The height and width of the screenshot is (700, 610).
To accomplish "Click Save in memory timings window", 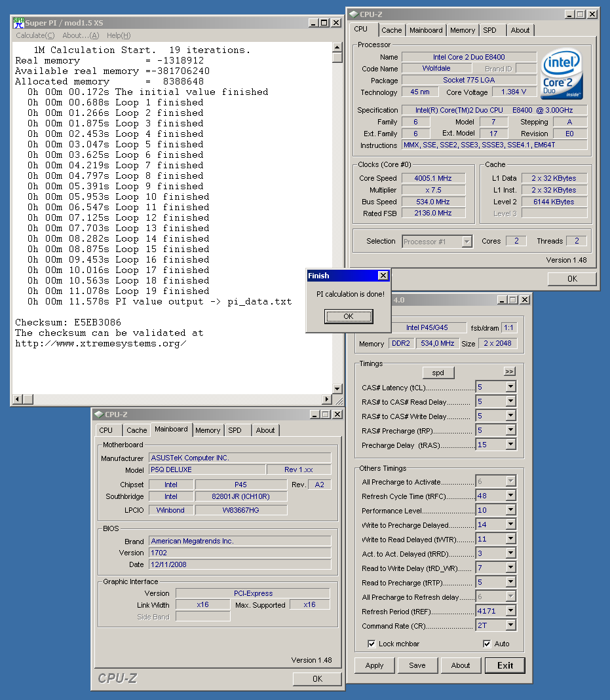I will [417, 665].
